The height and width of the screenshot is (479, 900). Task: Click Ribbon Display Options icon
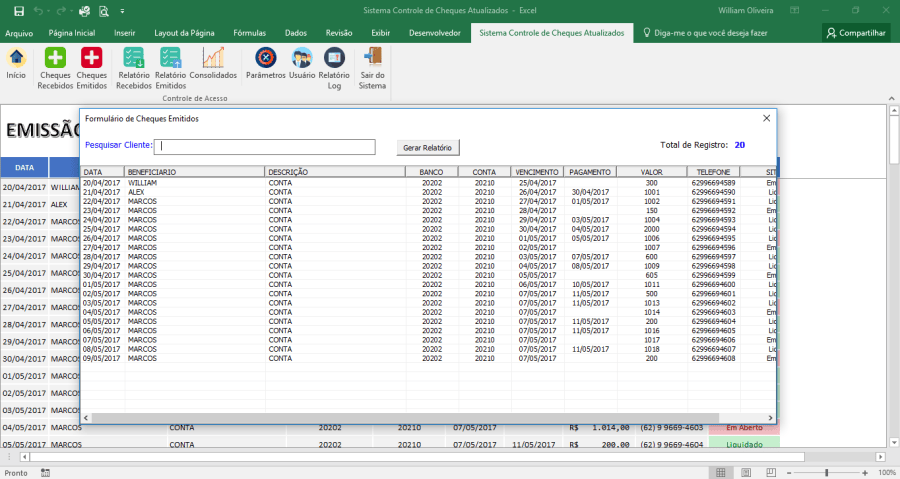(x=794, y=10)
